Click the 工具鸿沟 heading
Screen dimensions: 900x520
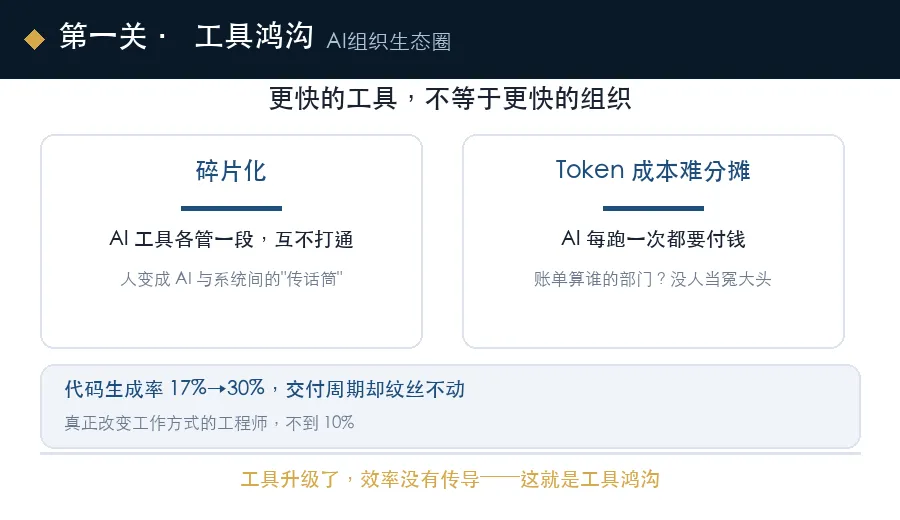(254, 36)
